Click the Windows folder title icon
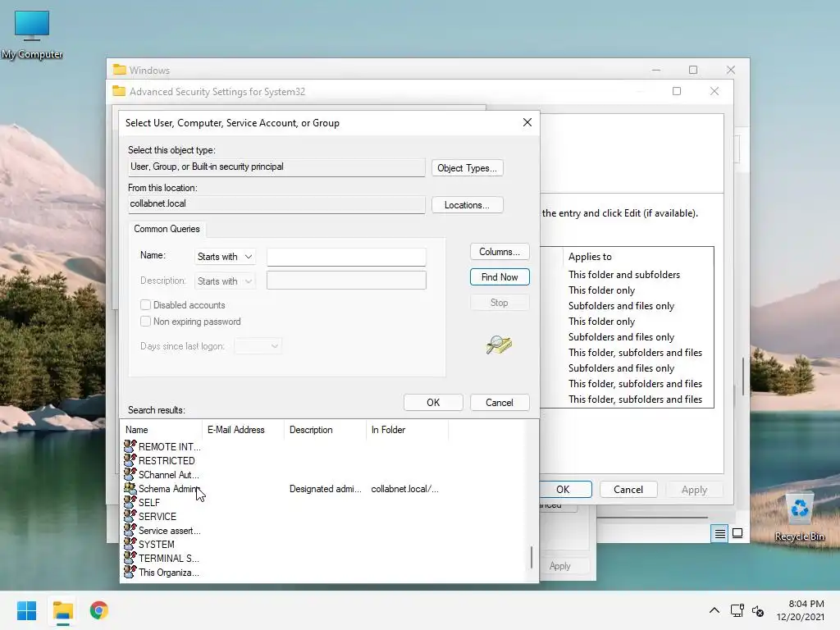This screenshot has width=840, height=630. pyautogui.click(x=120, y=70)
